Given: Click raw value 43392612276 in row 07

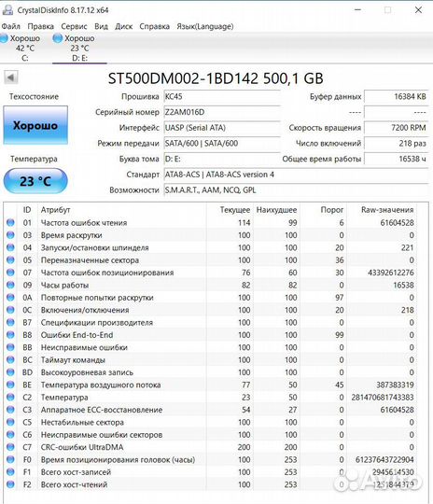Looking at the screenshot, I should (x=391, y=273).
